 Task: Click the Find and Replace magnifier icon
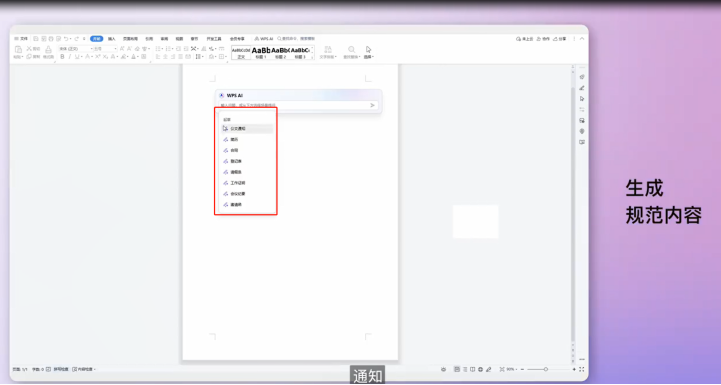pyautogui.click(x=351, y=50)
